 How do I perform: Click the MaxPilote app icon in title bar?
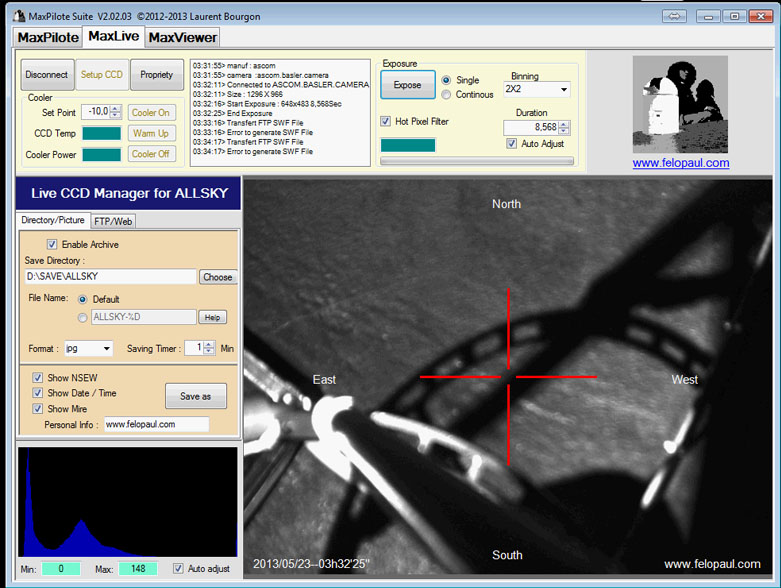coord(19,16)
